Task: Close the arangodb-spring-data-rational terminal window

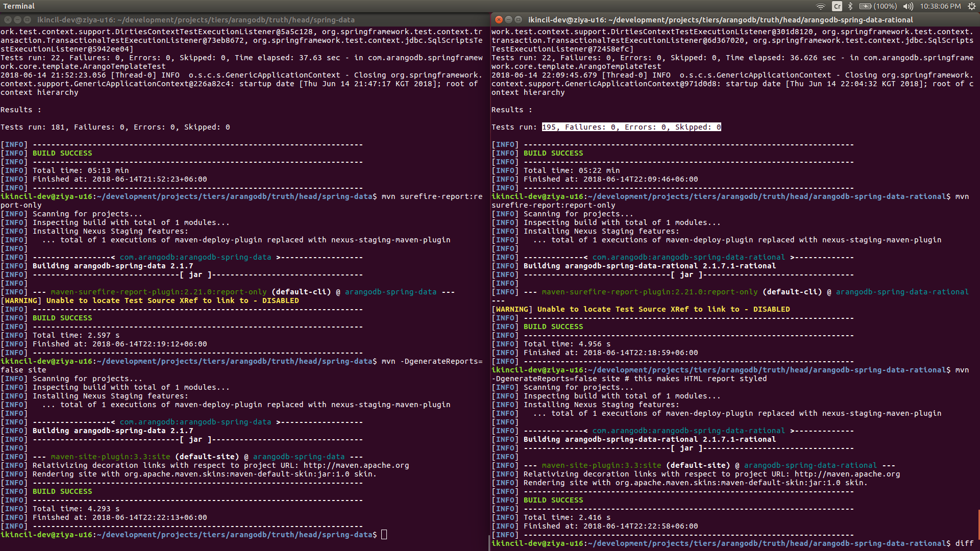Action: point(499,20)
